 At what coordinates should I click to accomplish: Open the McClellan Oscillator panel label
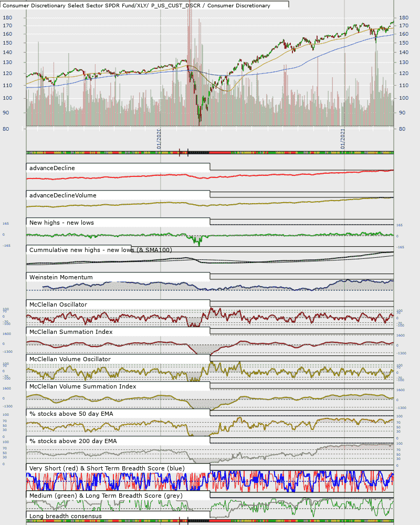pos(58,304)
